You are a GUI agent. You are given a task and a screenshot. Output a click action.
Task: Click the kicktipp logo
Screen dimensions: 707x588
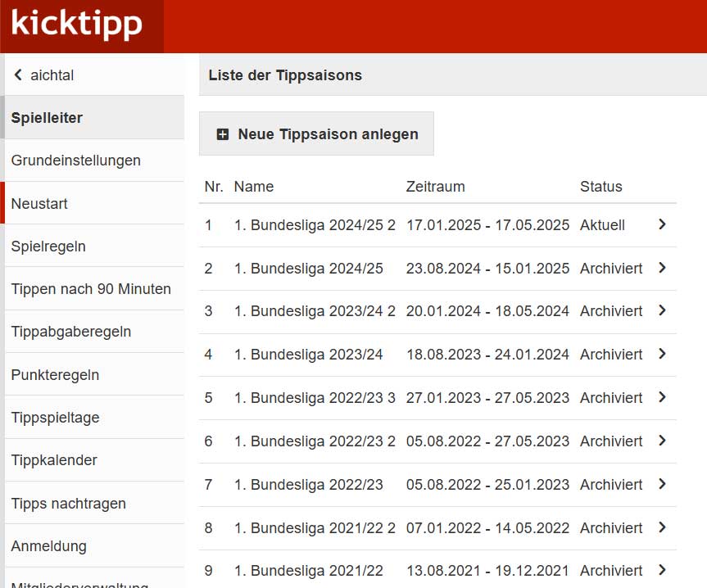pos(78,25)
